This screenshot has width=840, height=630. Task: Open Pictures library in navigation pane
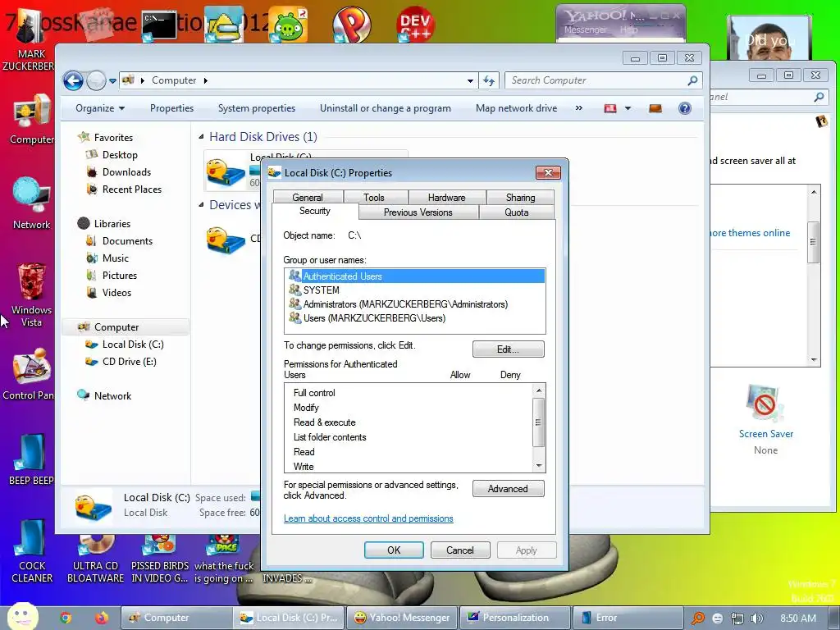(x=120, y=276)
